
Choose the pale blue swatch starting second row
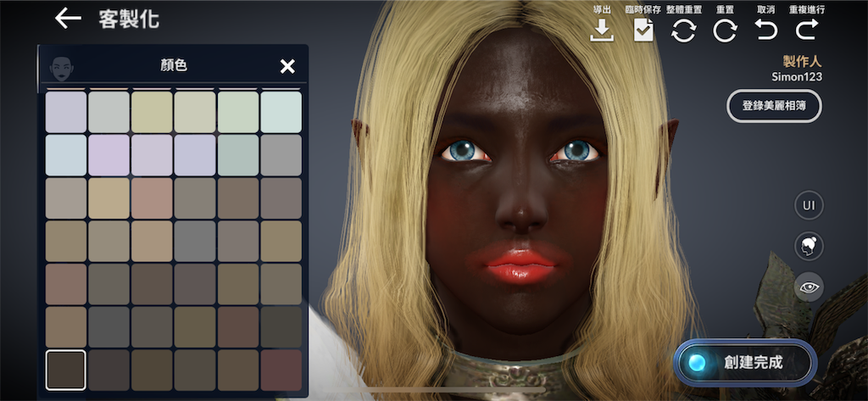(x=66, y=155)
